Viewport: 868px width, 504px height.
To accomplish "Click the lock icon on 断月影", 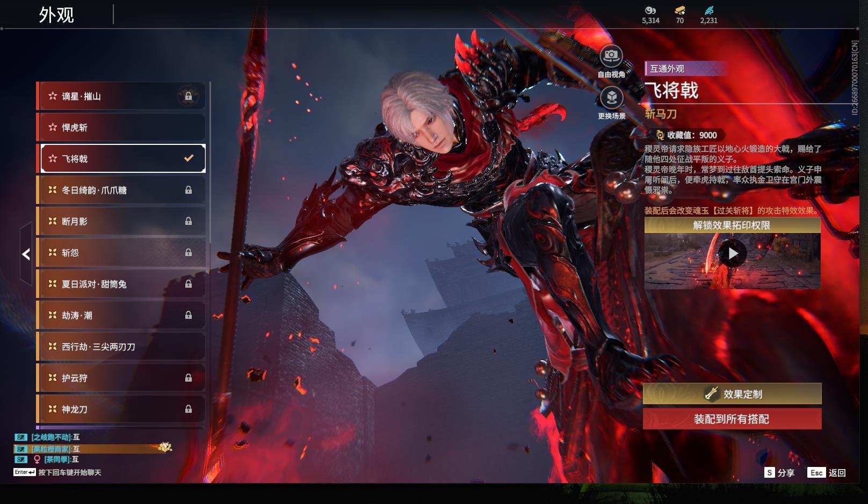I will tap(189, 221).
